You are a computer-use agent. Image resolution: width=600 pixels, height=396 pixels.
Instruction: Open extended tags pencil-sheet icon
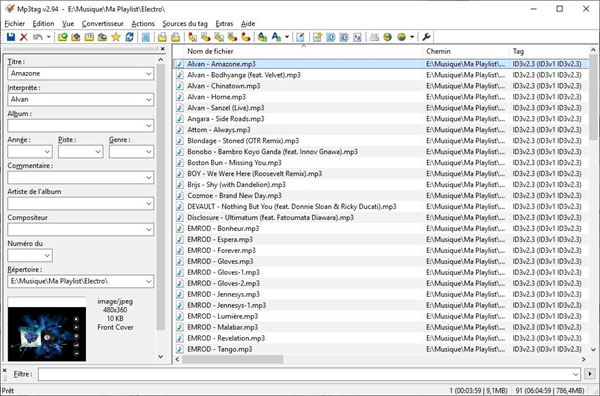[300, 37]
